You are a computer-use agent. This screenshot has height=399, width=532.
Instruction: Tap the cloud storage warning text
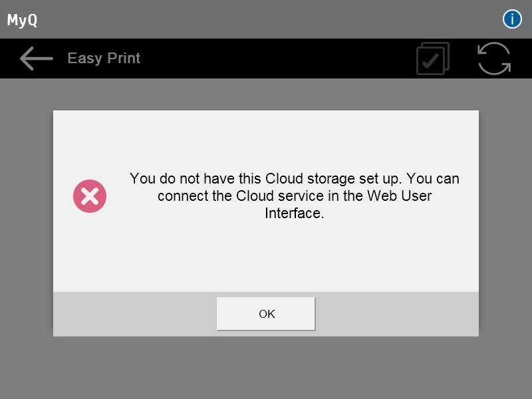coord(295,196)
